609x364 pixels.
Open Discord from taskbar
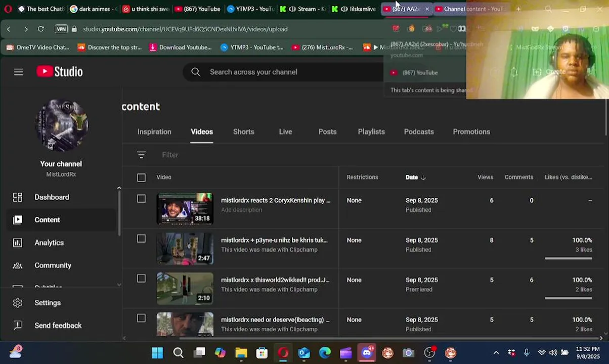[x=367, y=352]
